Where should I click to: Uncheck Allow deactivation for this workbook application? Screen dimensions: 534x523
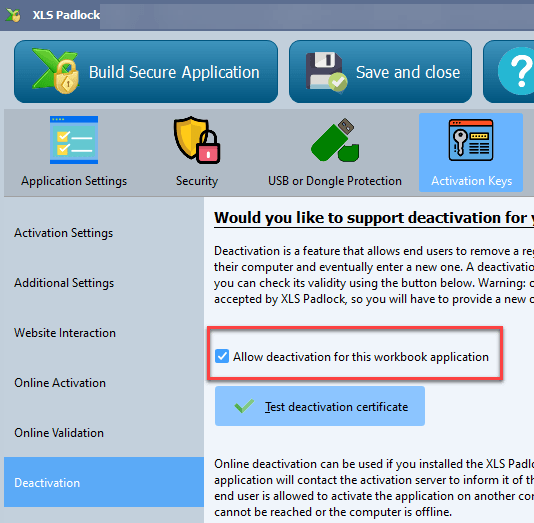pyautogui.click(x=222, y=356)
